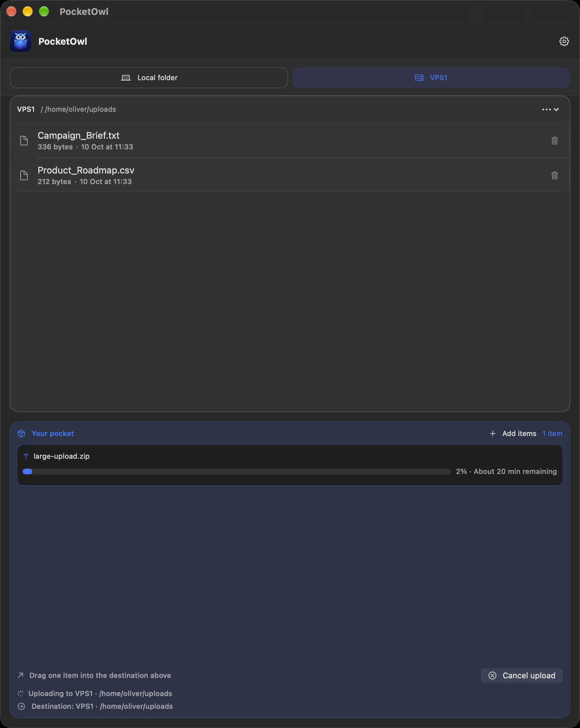
Task: Click the /home/oliver/uploads breadcrumb path
Action: coord(80,109)
